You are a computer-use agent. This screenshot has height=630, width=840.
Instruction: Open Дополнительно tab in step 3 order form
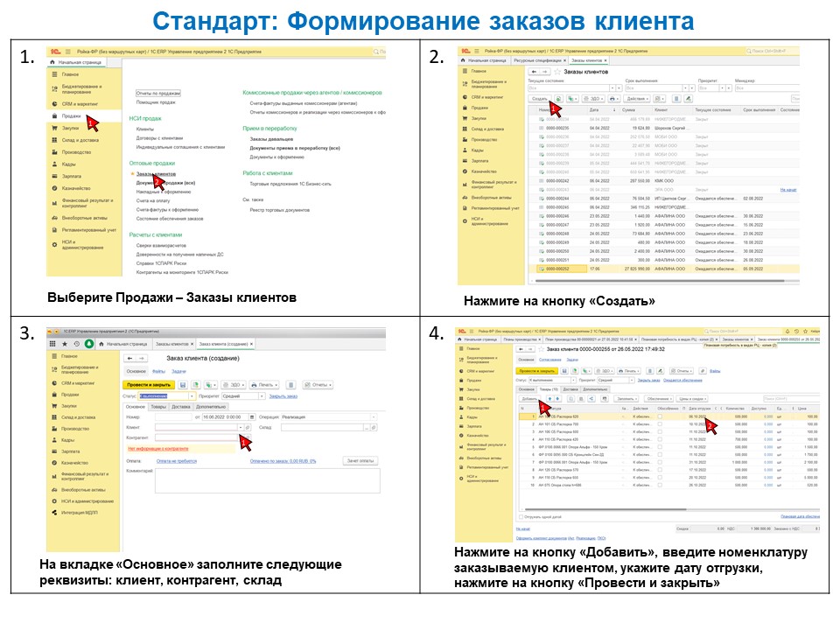(211, 407)
